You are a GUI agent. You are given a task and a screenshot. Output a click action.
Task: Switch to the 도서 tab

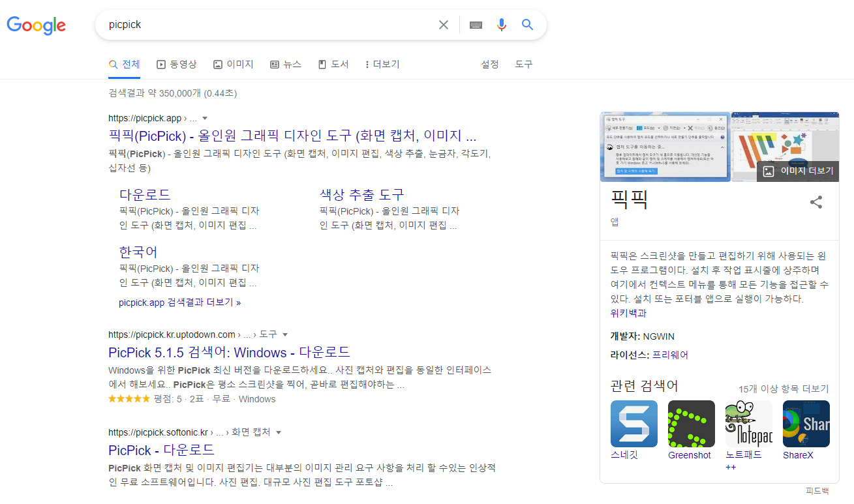click(333, 65)
